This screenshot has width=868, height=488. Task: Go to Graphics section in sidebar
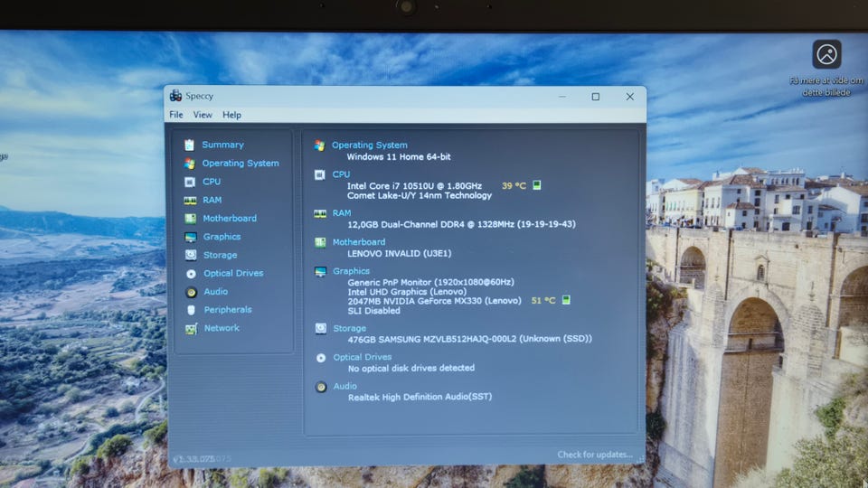tap(222, 236)
